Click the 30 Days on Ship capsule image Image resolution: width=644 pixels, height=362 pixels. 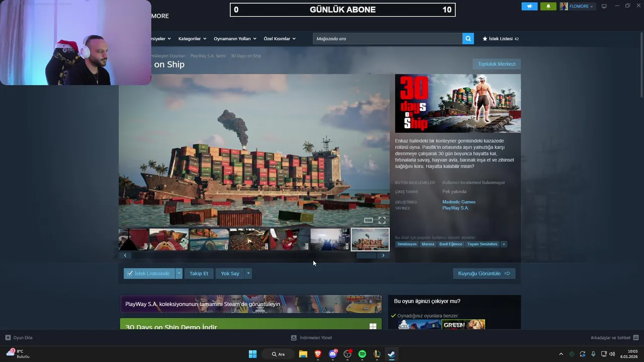458,104
